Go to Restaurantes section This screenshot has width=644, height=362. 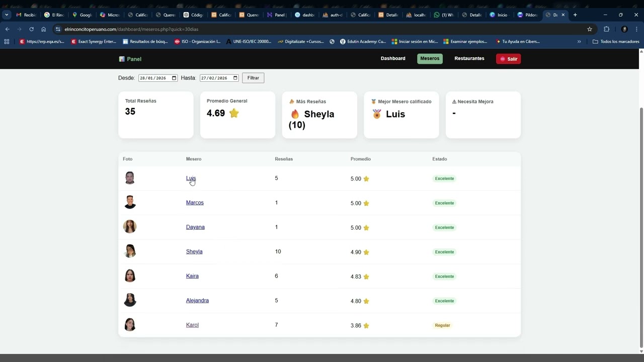pos(469,59)
